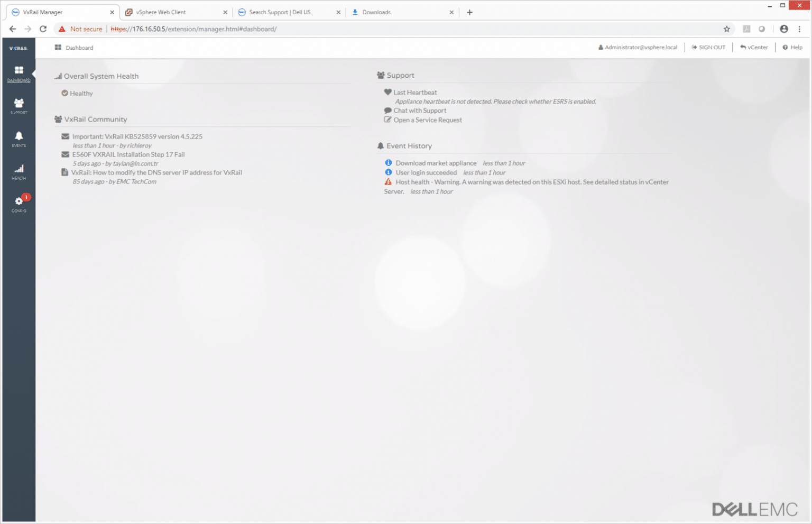Screen dimensions: 812x524
Task: Open Chat with Support
Action: click(x=420, y=111)
